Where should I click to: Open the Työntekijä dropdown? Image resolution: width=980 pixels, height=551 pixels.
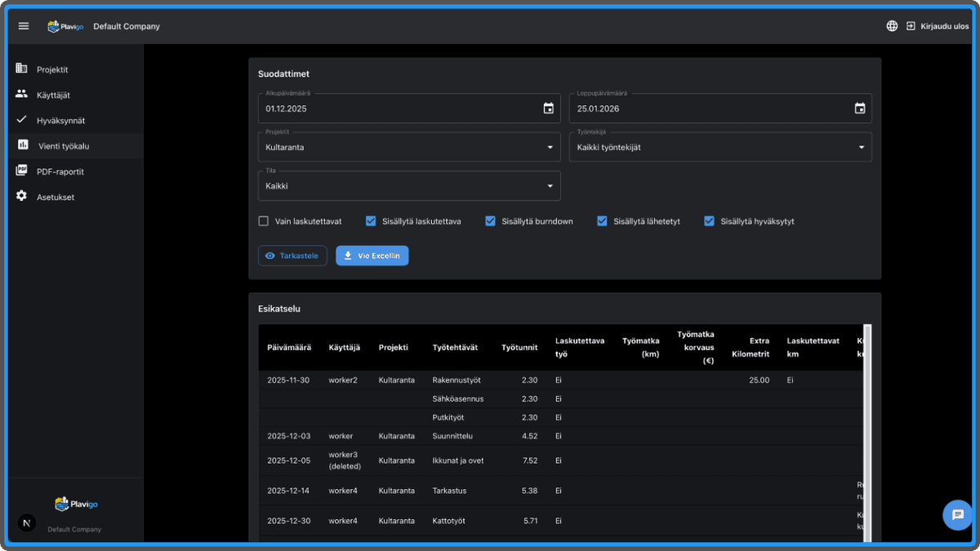pos(719,148)
